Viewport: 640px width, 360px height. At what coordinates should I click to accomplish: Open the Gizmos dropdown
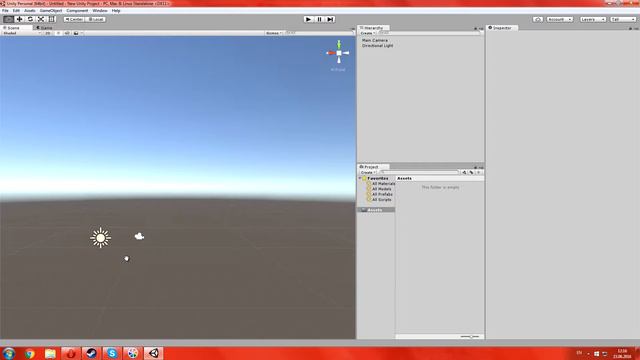(x=274, y=33)
